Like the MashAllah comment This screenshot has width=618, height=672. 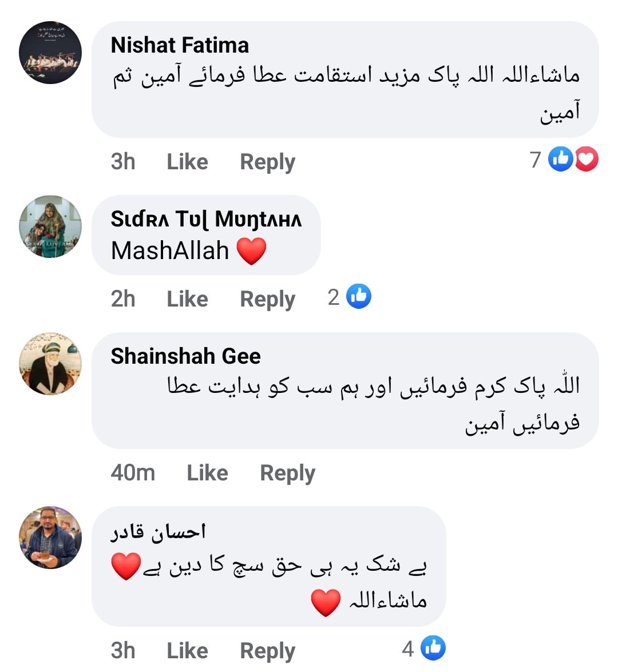click(x=187, y=299)
